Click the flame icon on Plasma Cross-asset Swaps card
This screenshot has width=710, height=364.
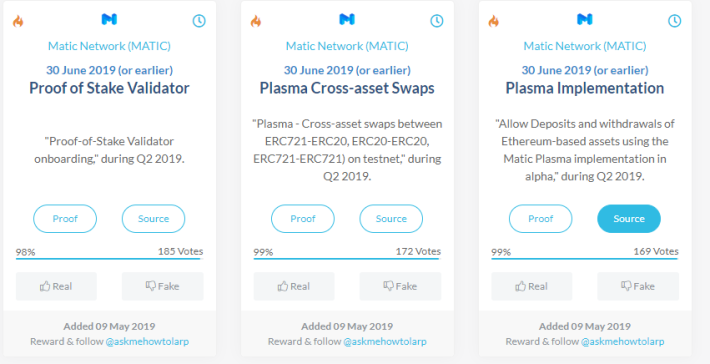coord(256,21)
